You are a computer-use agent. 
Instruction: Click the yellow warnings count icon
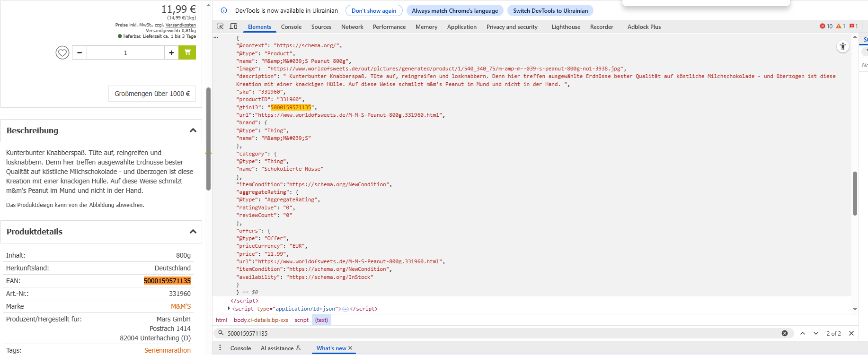841,26
